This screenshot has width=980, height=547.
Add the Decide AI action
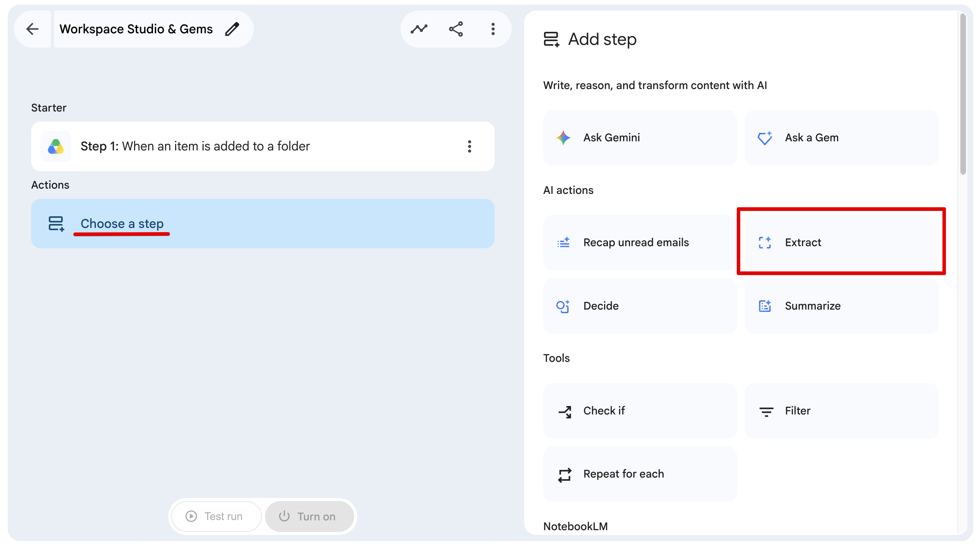(640, 306)
